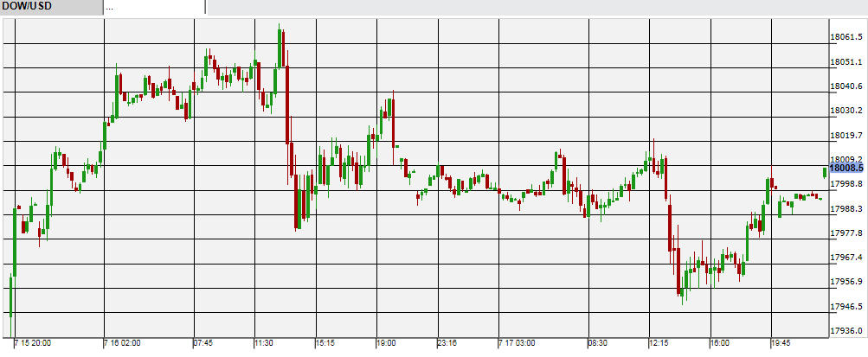The width and height of the screenshot is (868, 357).
Task: Click the current price marker 18008.5
Action: [847, 169]
